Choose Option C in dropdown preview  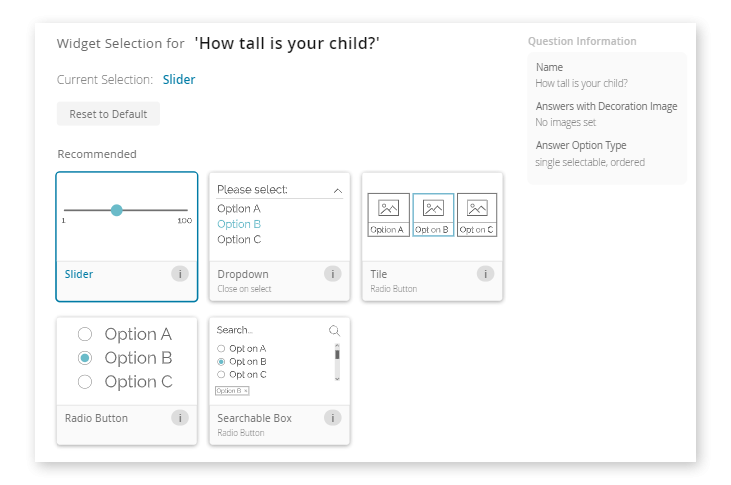[239, 240]
